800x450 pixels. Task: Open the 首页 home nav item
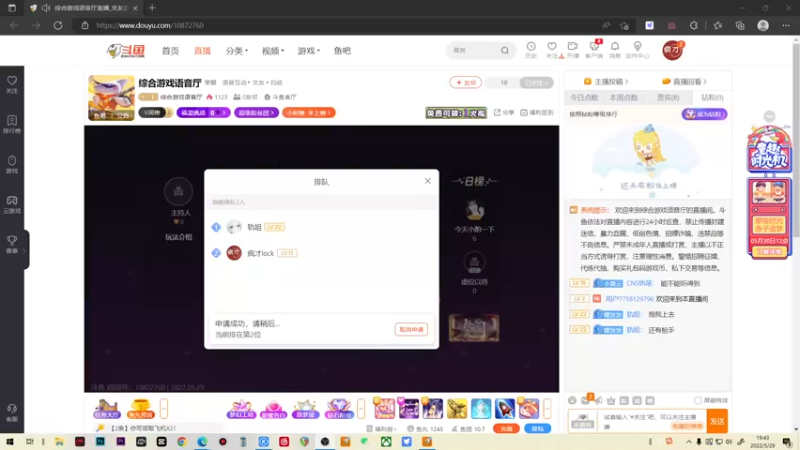(x=170, y=51)
